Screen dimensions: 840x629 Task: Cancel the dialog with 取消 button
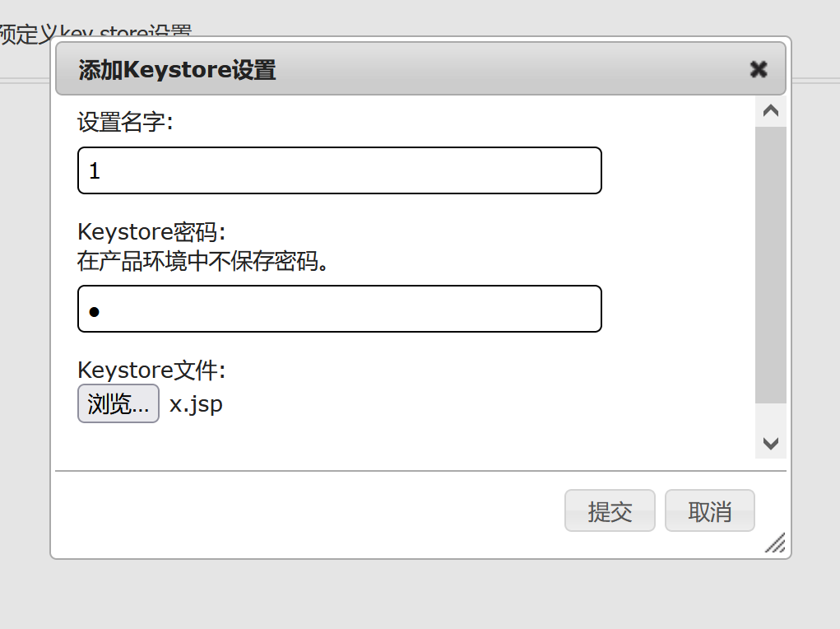(x=709, y=511)
